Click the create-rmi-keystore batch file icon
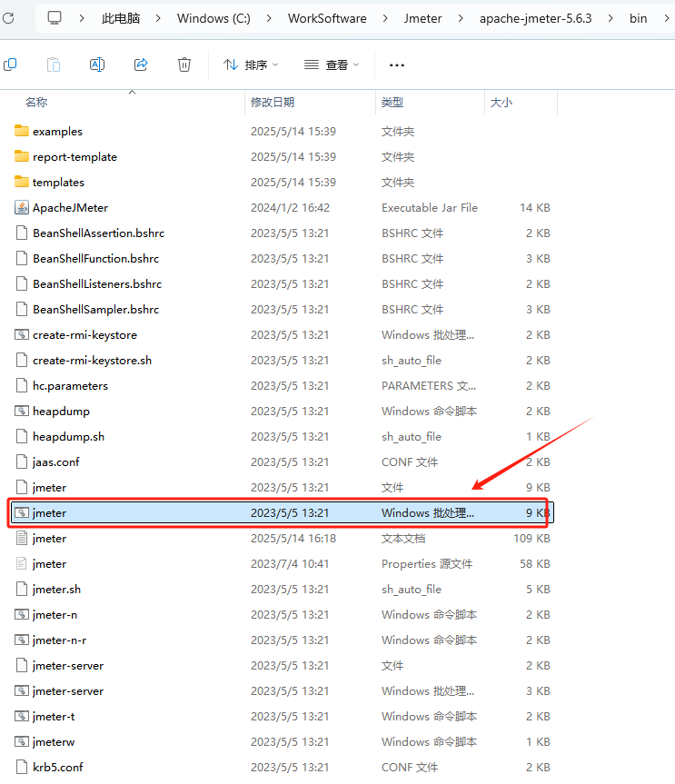Screen dimensions: 675x784 (22, 334)
